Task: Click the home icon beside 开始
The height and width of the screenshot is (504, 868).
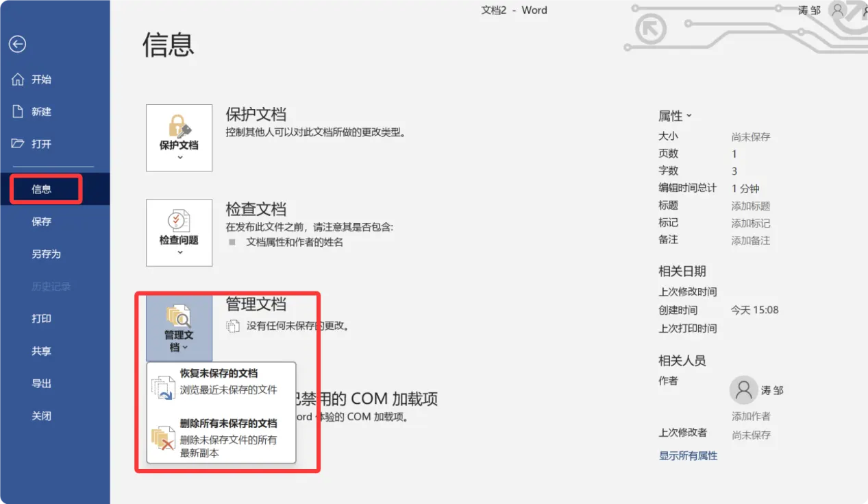Action: 18,80
